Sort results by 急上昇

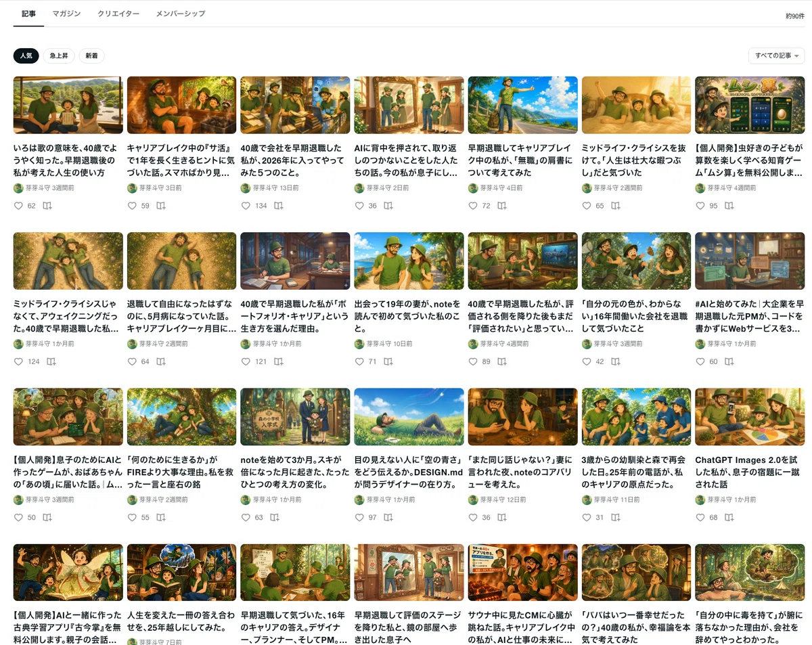[59, 56]
